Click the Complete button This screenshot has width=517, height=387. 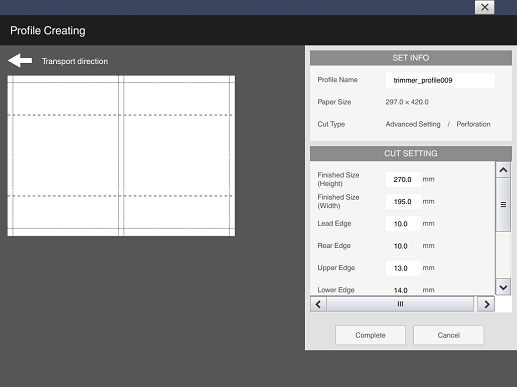coord(370,335)
